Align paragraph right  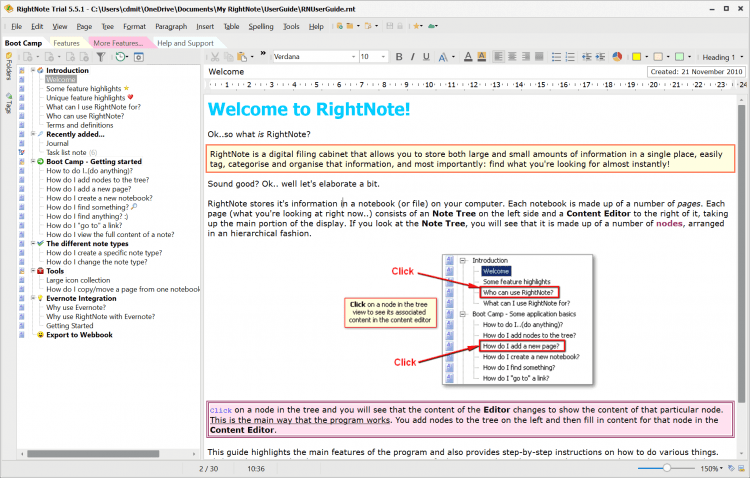526,57
